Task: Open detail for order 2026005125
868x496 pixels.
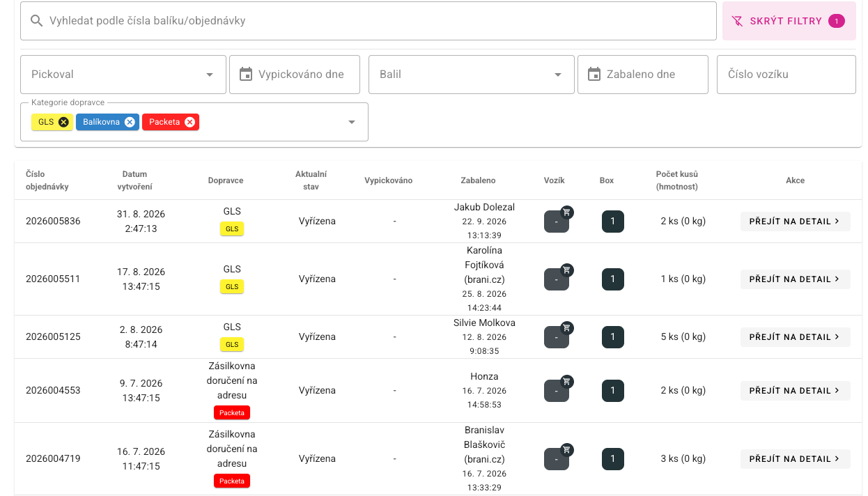Action: [x=795, y=337]
